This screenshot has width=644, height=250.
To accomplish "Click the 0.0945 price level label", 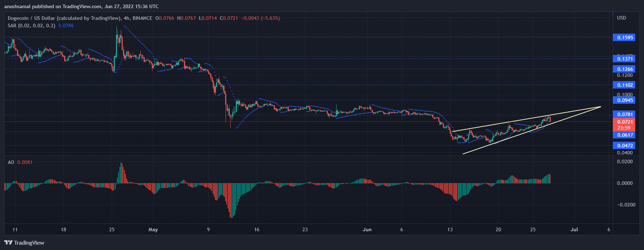I will point(624,100).
